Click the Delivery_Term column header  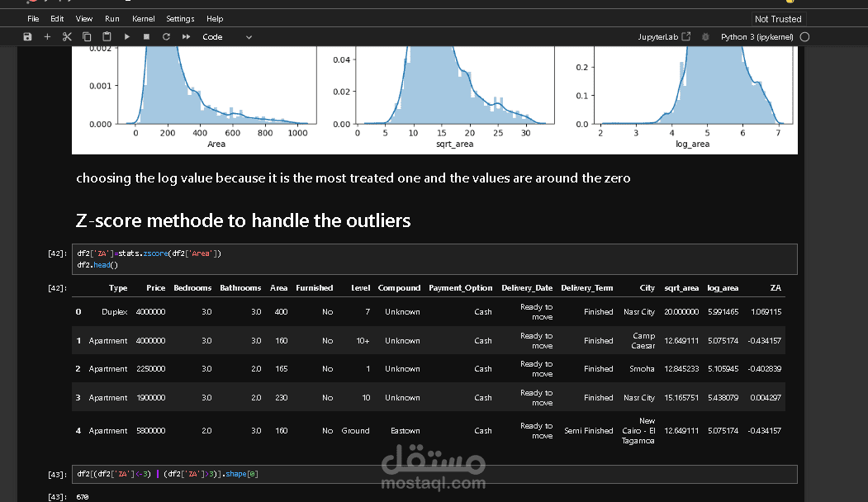(586, 288)
